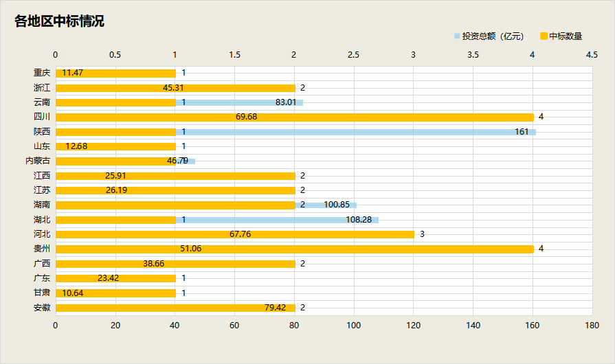Screen dimensions: 615x364
Task: Click the top axis tick label 0.5
Action: 115,55
